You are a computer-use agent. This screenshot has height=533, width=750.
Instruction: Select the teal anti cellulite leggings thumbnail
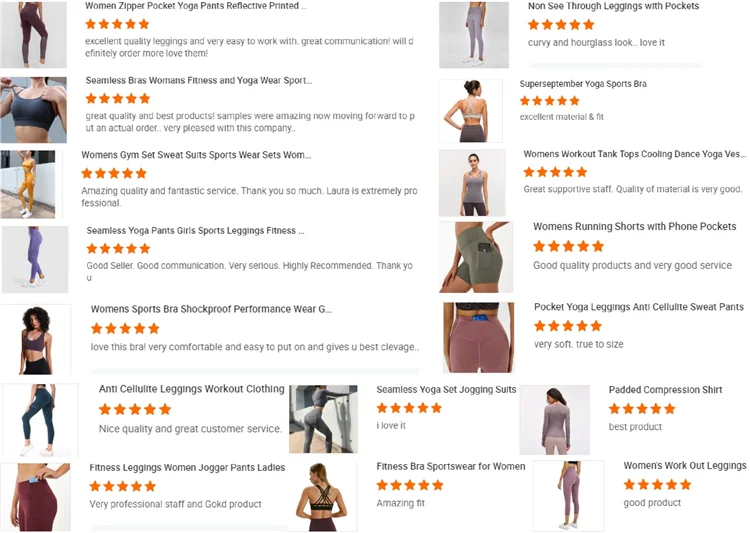click(x=40, y=420)
